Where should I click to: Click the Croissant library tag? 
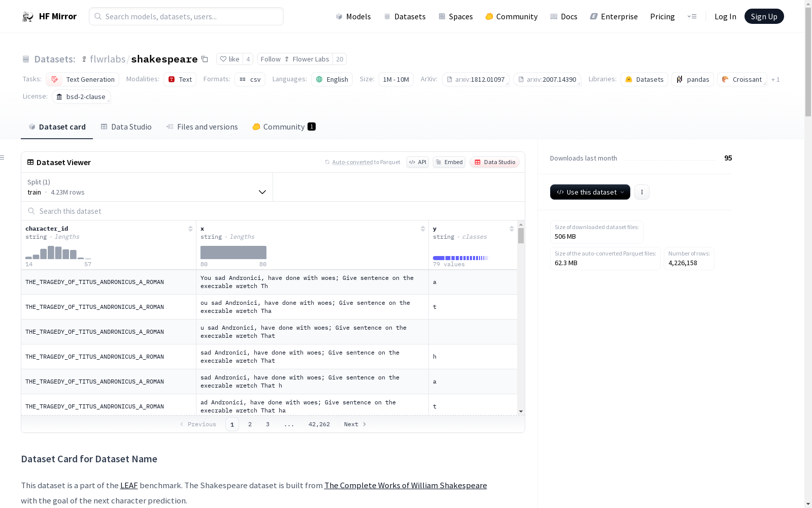point(742,79)
